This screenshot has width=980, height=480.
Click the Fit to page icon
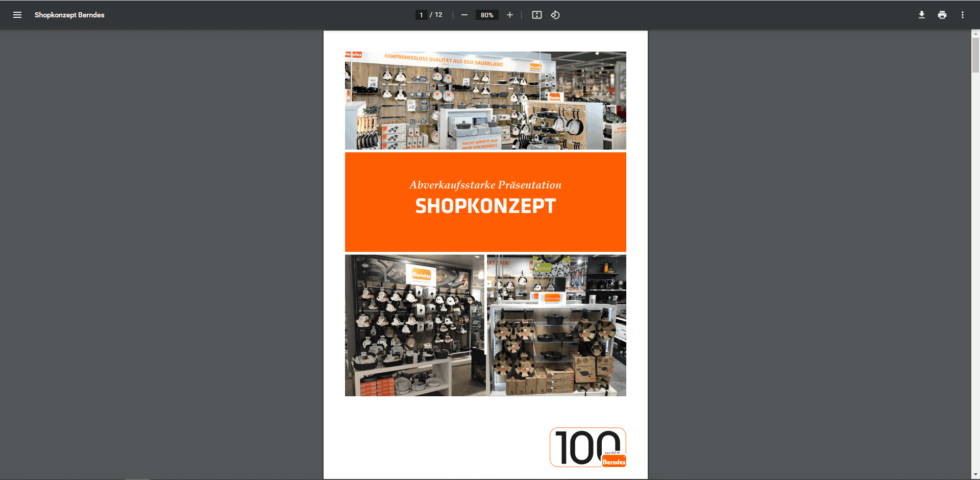tap(537, 15)
